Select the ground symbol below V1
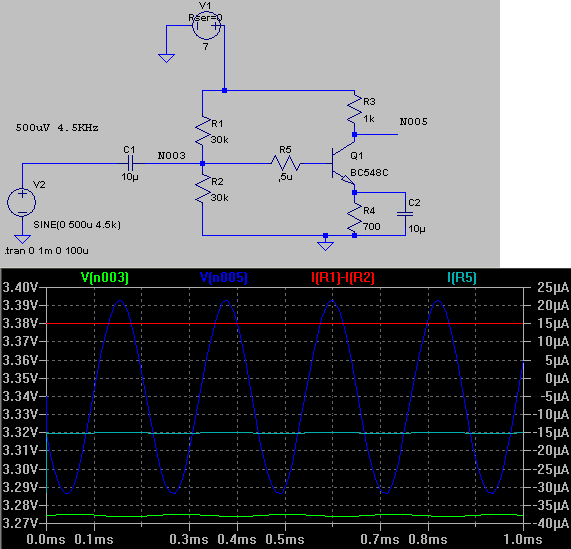 pyautogui.click(x=166, y=58)
